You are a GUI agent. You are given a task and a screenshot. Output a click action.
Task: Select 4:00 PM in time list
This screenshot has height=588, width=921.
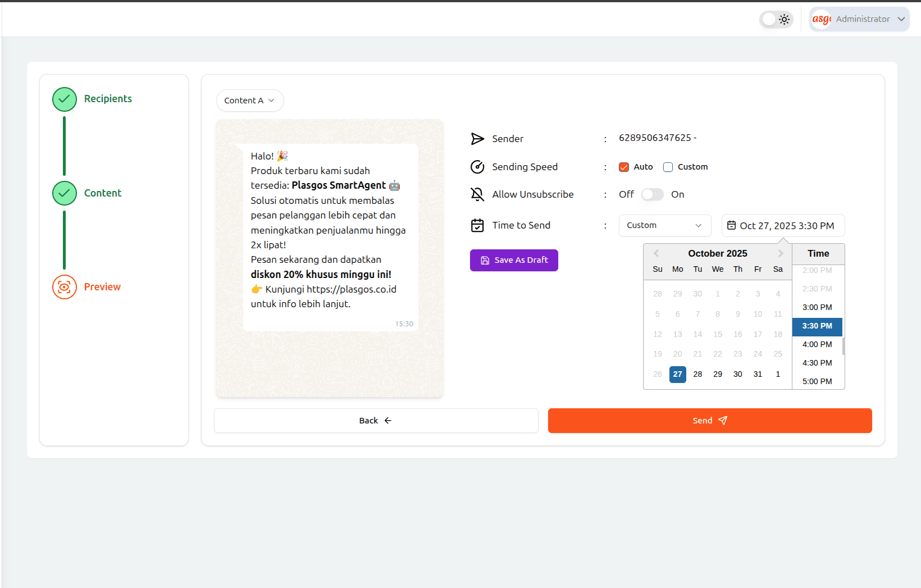pyautogui.click(x=817, y=344)
